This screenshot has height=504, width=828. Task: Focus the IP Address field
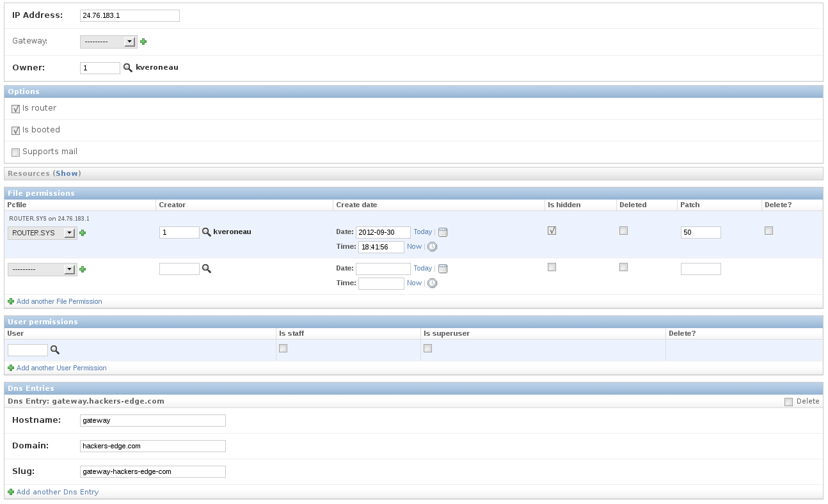point(130,15)
